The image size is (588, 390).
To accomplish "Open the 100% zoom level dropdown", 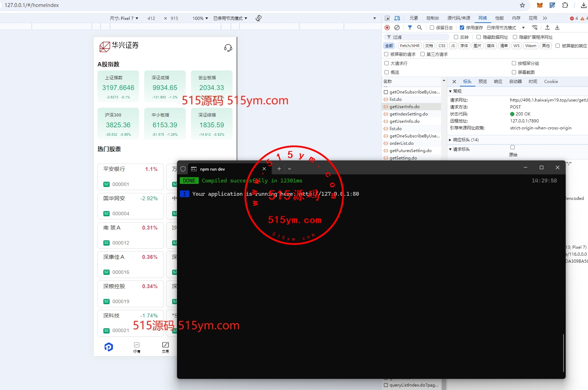I will [x=200, y=18].
